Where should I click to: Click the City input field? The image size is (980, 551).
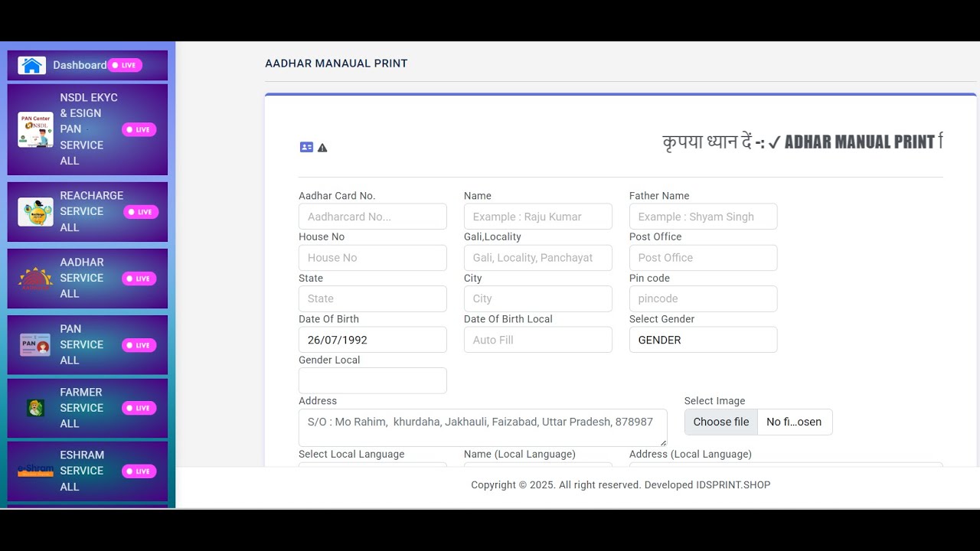point(538,298)
